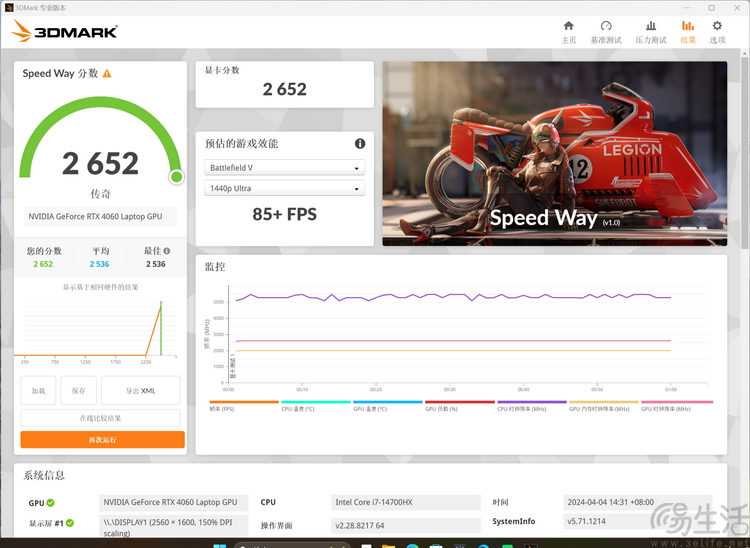Click the version value v2.28.8217 64
The width and height of the screenshot is (750, 548).
(406, 526)
